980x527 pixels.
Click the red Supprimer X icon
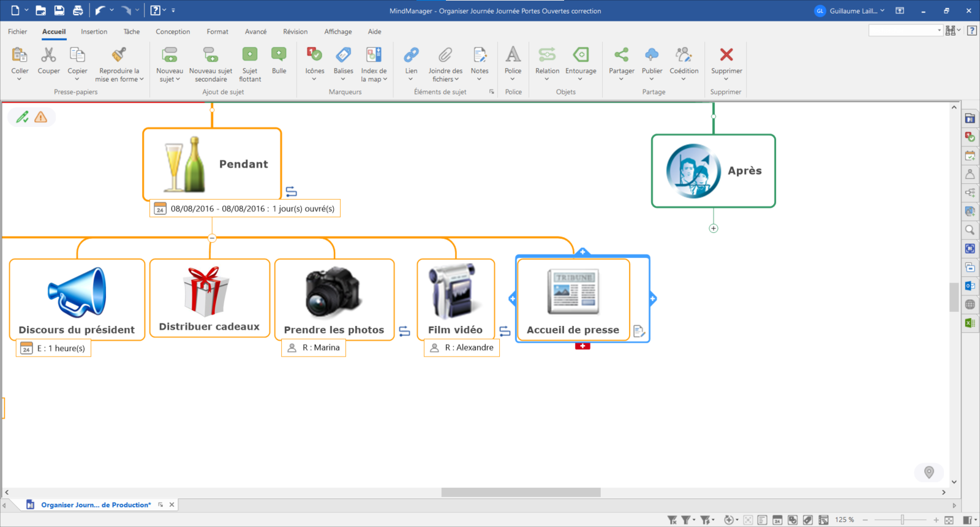(x=726, y=55)
